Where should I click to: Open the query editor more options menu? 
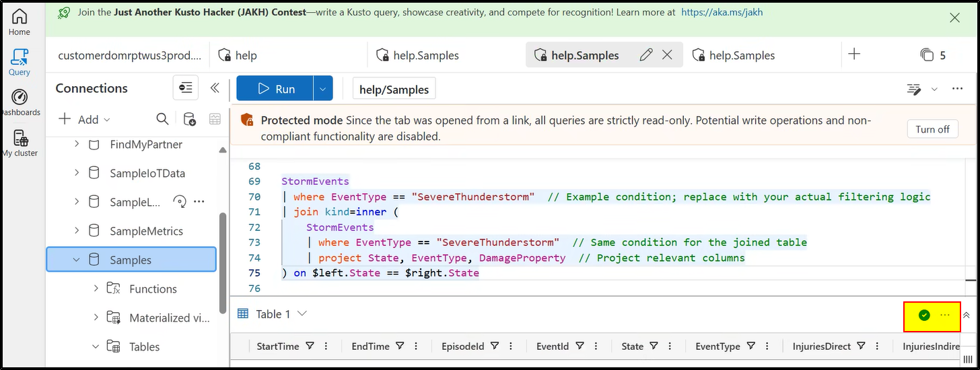958,89
